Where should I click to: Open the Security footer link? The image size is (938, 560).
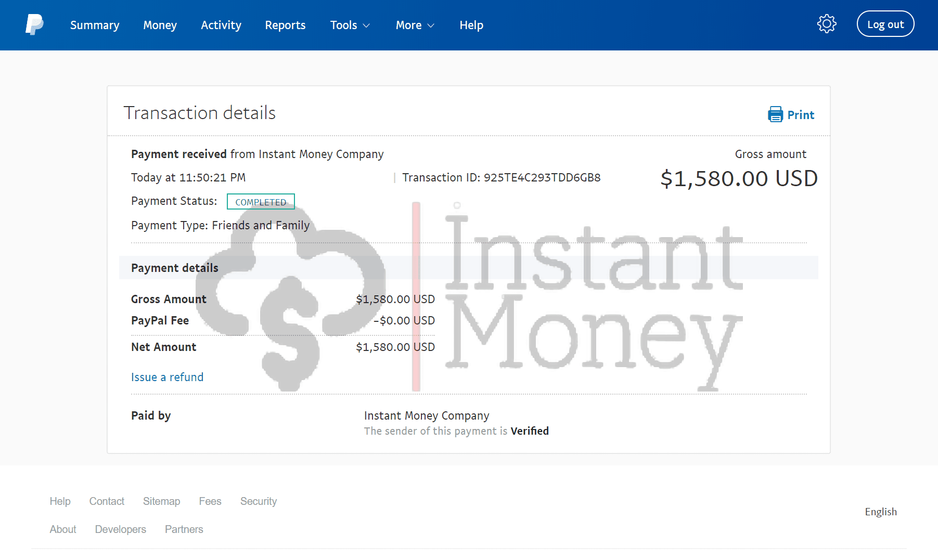pyautogui.click(x=259, y=501)
